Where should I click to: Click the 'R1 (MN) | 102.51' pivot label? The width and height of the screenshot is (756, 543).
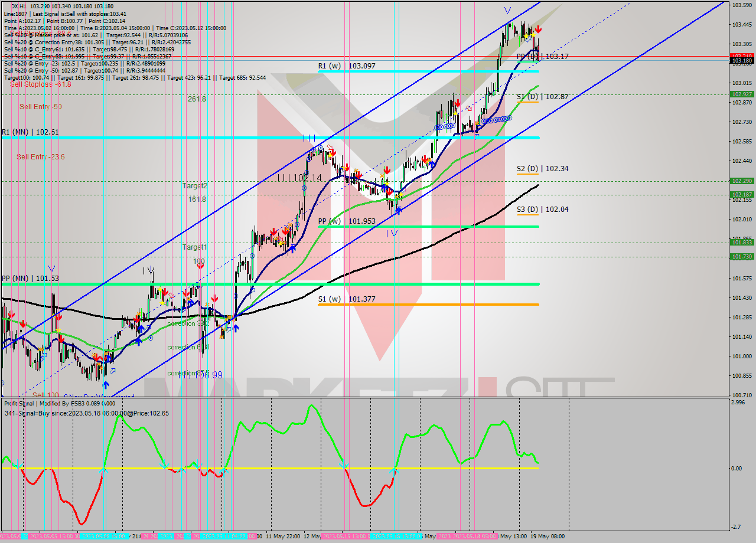point(30,132)
